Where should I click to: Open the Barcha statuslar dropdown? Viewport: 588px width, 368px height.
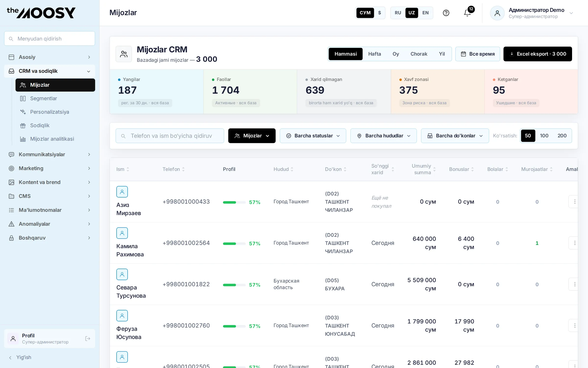pyautogui.click(x=313, y=136)
